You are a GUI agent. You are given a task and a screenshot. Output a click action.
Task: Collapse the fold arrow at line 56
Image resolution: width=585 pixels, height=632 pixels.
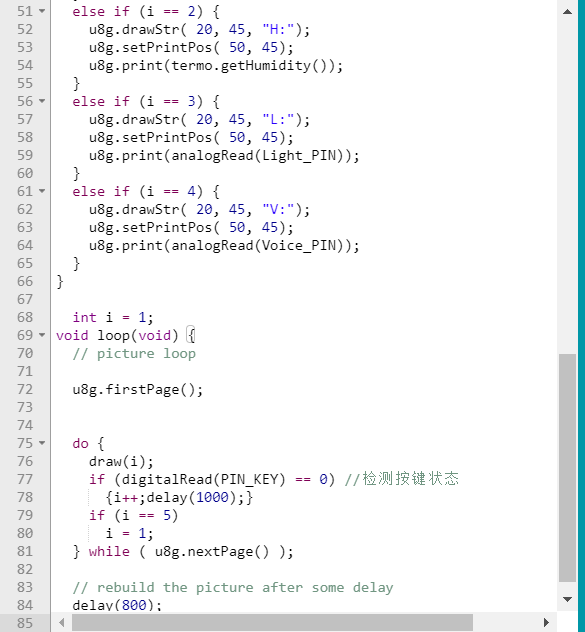coord(42,101)
